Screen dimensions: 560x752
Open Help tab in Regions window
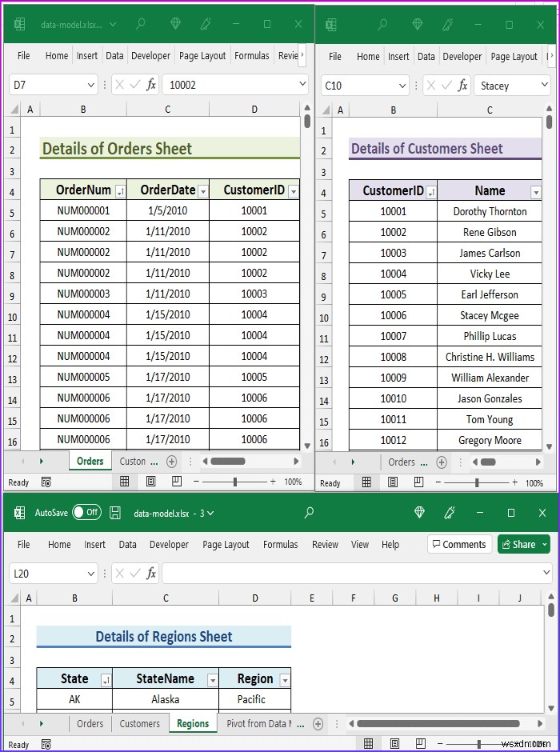point(390,544)
